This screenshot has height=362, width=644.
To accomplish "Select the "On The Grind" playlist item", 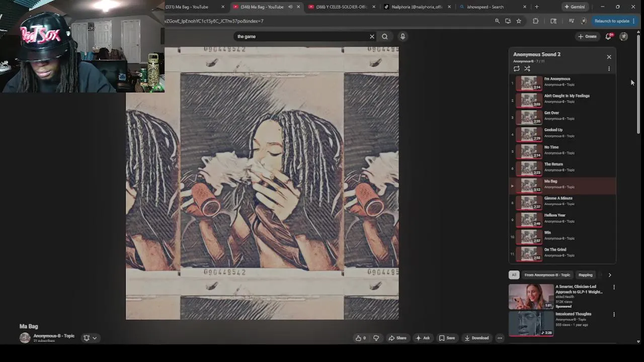I will tap(562, 253).
